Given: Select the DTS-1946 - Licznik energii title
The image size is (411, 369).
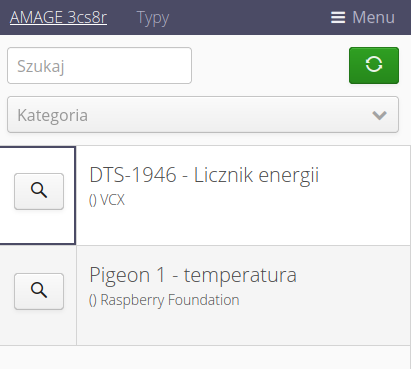Looking at the screenshot, I should click(204, 175).
